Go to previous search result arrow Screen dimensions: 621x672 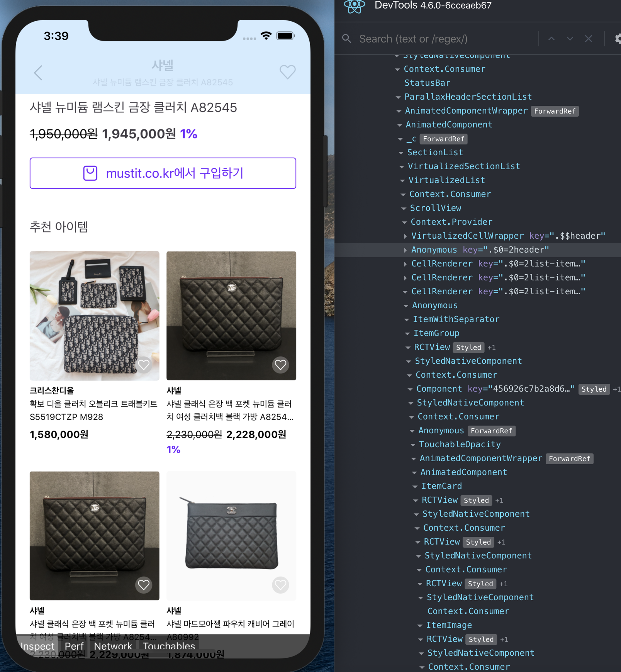pos(551,39)
